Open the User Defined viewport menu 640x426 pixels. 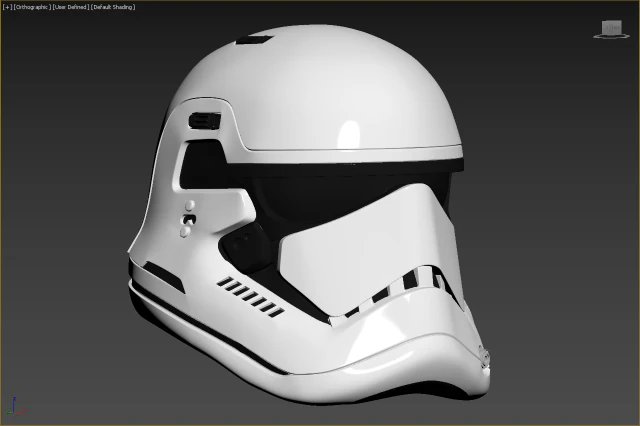point(71,7)
